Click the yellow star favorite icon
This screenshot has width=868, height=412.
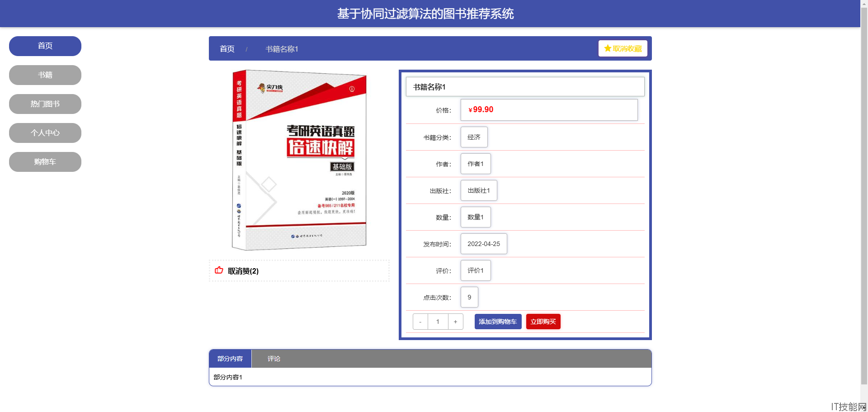(x=608, y=48)
